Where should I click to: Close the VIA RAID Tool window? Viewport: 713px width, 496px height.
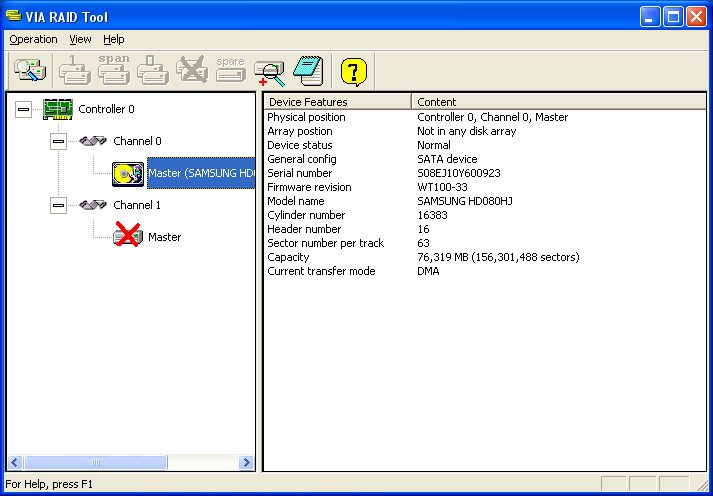[696, 17]
